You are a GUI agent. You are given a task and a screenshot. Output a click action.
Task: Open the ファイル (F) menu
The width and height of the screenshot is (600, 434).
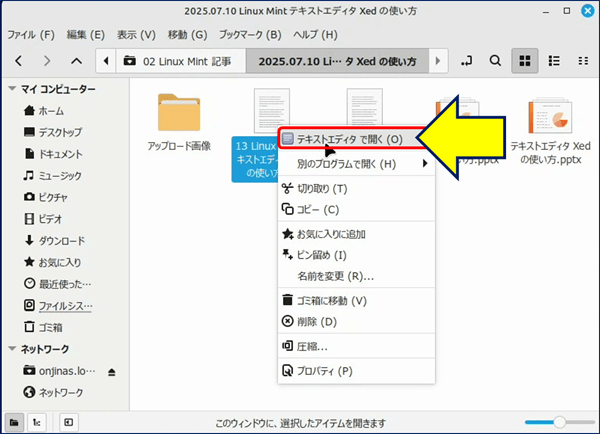tap(31, 35)
